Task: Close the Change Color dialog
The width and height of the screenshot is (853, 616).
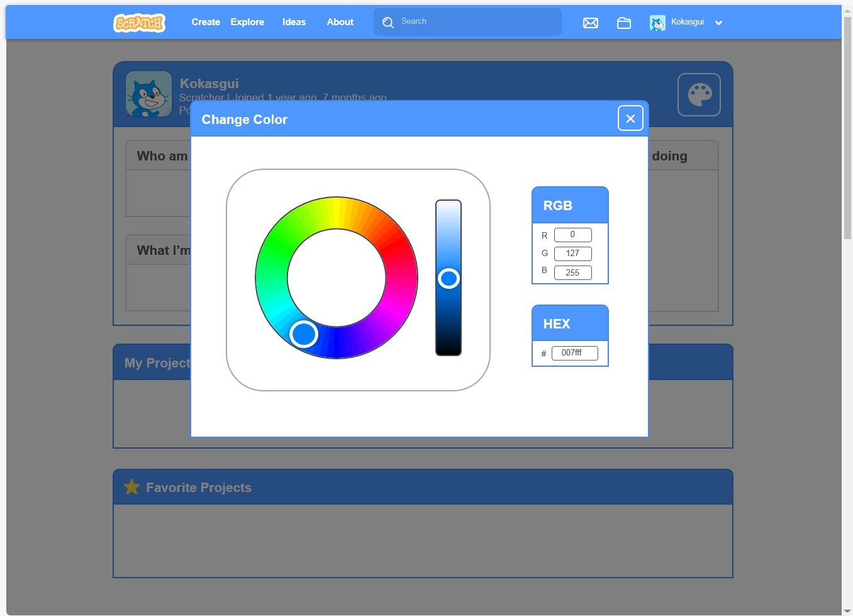Action: [x=630, y=118]
